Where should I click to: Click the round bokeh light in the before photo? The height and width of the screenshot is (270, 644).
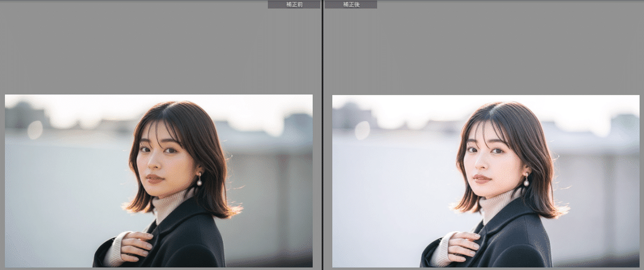pyautogui.click(x=35, y=130)
